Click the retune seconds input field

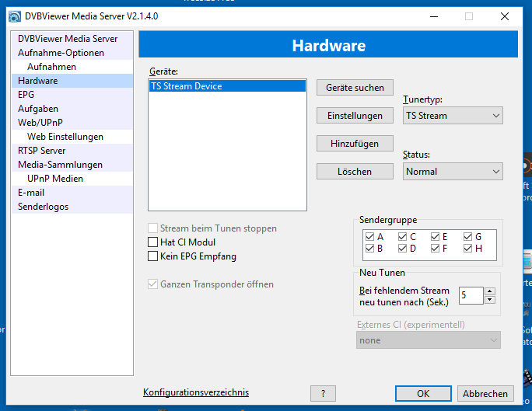tap(471, 295)
